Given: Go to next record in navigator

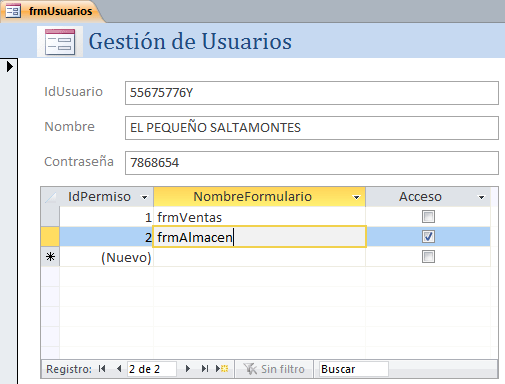Looking at the screenshot, I should [188, 369].
